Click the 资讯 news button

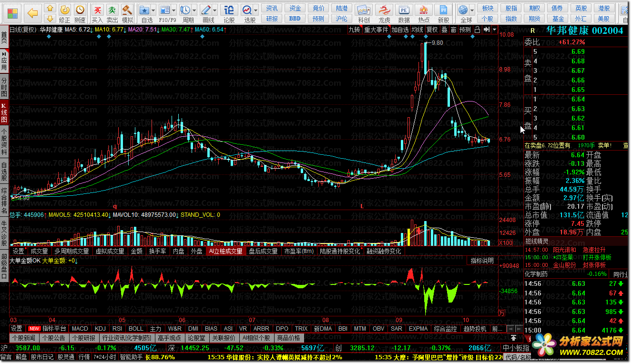pyautogui.click(x=272, y=8)
